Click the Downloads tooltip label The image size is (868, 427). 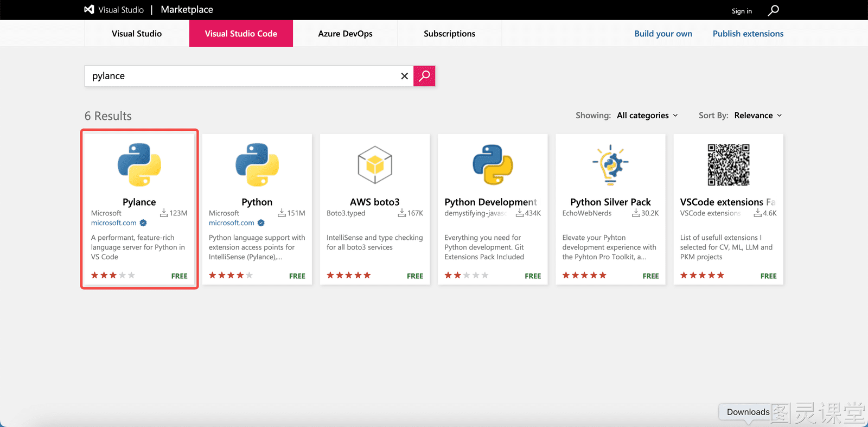coord(748,412)
